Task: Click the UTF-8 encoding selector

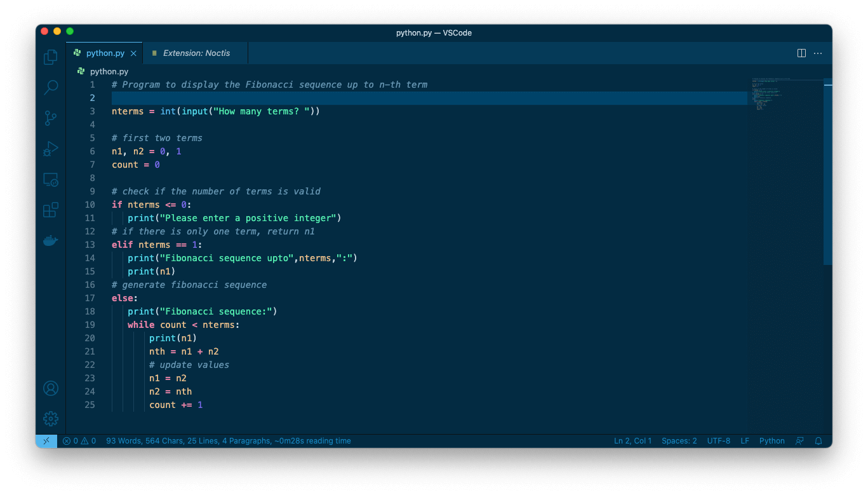Action: [718, 441]
